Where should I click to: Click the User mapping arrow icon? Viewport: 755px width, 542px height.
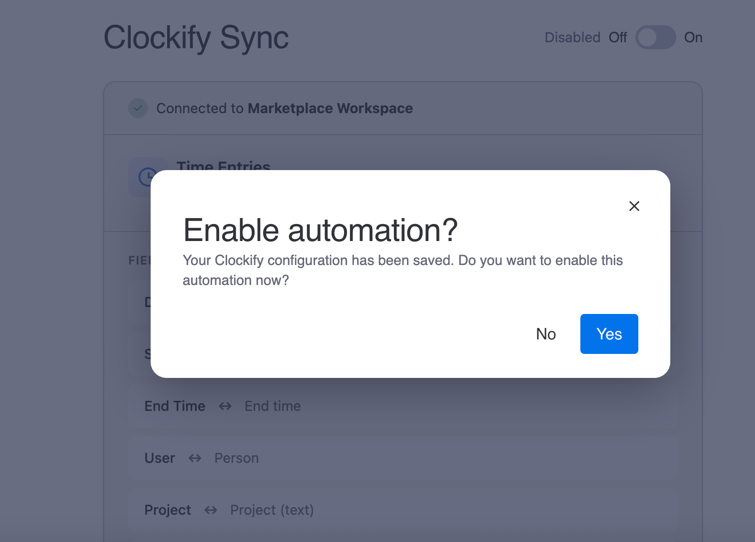pos(195,458)
